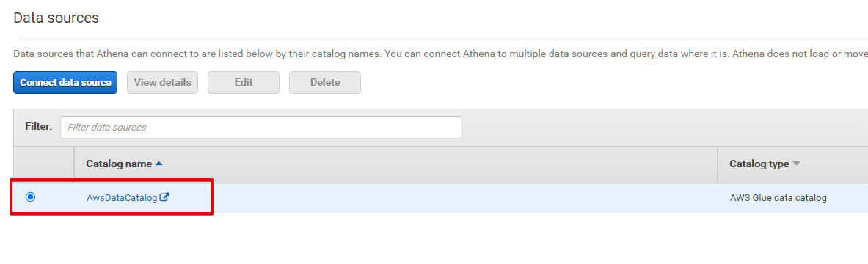The image size is (868, 264).
Task: Click the AWS Glue data catalog cell
Action: [778, 197]
